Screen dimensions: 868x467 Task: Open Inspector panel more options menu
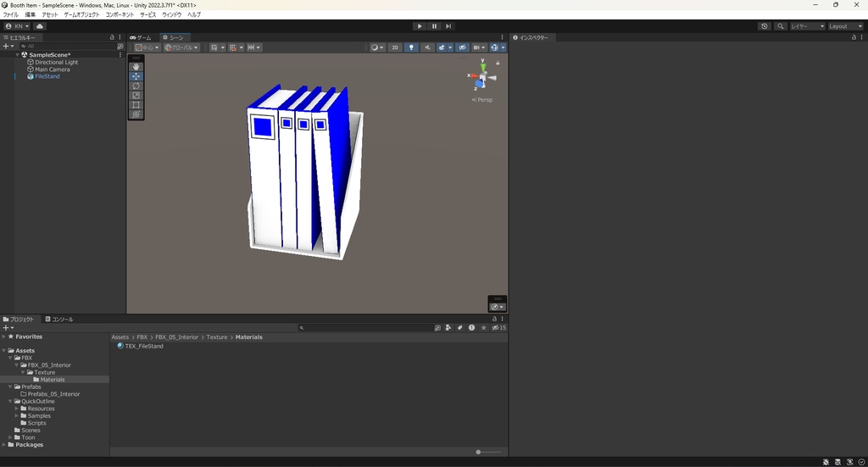pos(861,37)
